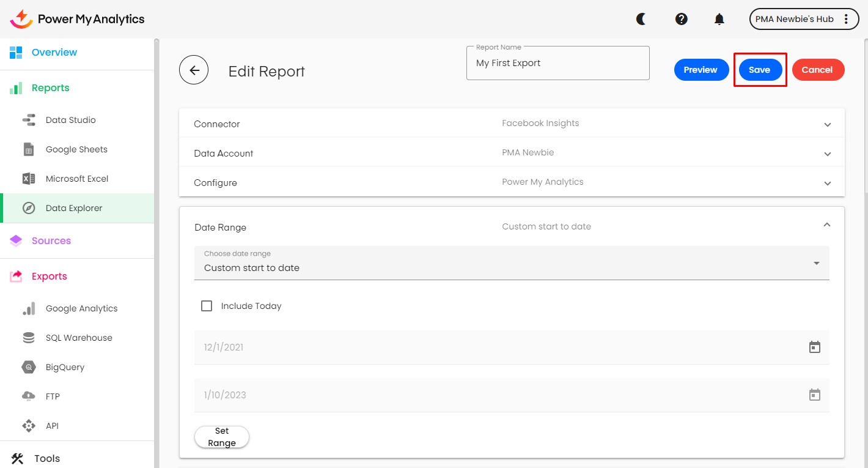Click the back arrow beside Edit Report
The height and width of the screenshot is (468, 868).
pos(194,70)
